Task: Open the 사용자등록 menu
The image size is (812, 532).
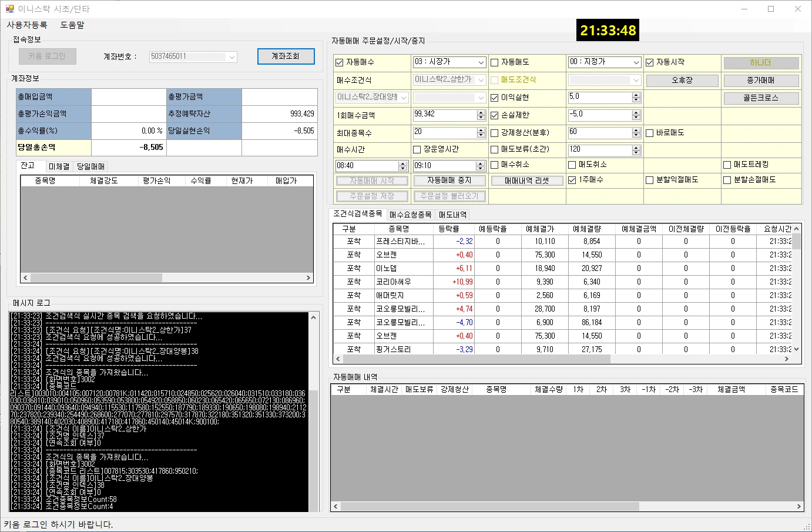Action: (27, 25)
